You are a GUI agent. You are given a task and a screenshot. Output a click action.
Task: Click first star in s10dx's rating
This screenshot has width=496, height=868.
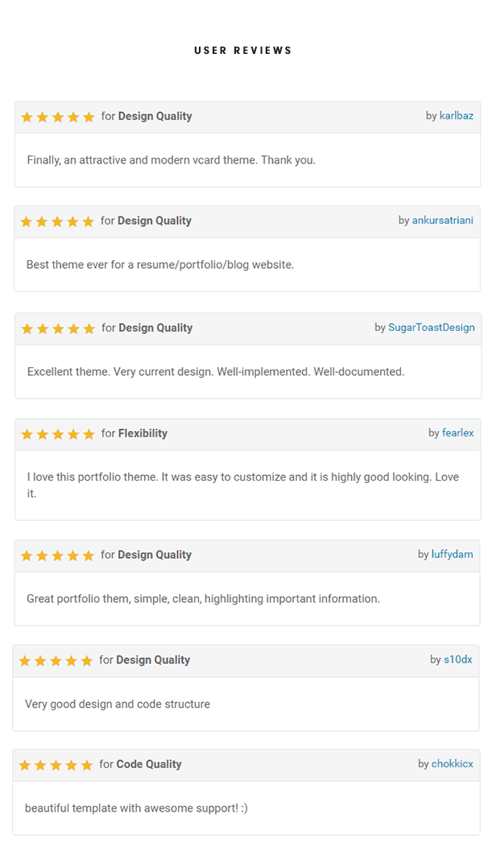pos(25,661)
